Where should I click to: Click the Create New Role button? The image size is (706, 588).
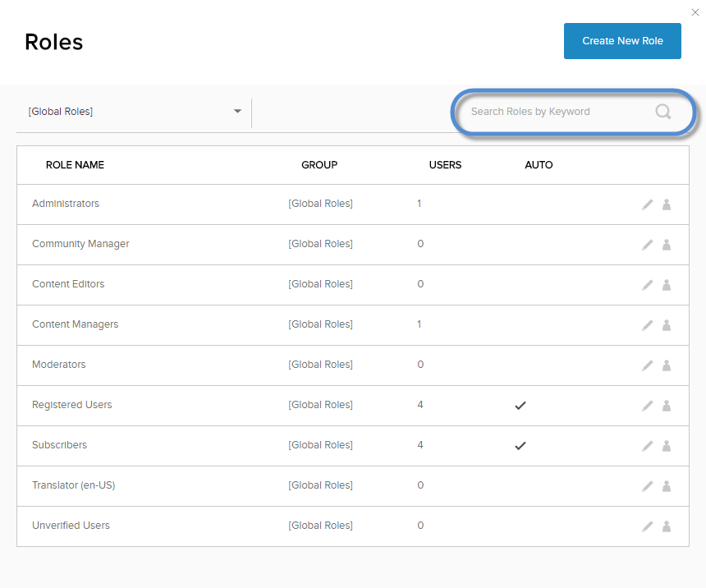tap(622, 41)
